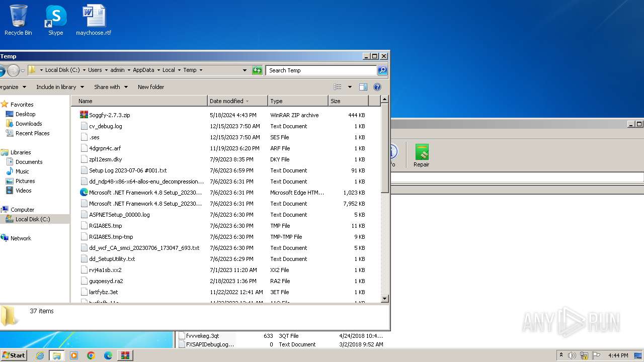Open the recent pages dropdown arrow
This screenshot has height=362, width=644.
pos(23,70)
